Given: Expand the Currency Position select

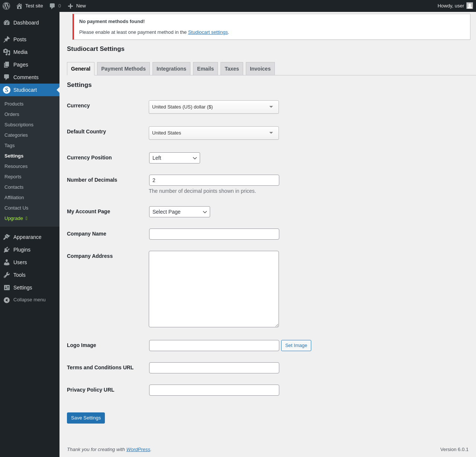Looking at the screenshot, I should pyautogui.click(x=174, y=158).
